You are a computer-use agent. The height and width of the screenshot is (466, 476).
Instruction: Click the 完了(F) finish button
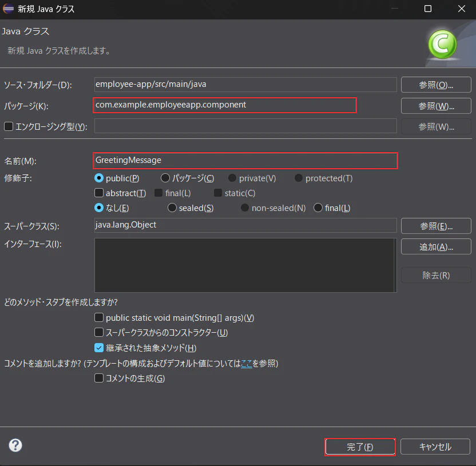pos(360,447)
